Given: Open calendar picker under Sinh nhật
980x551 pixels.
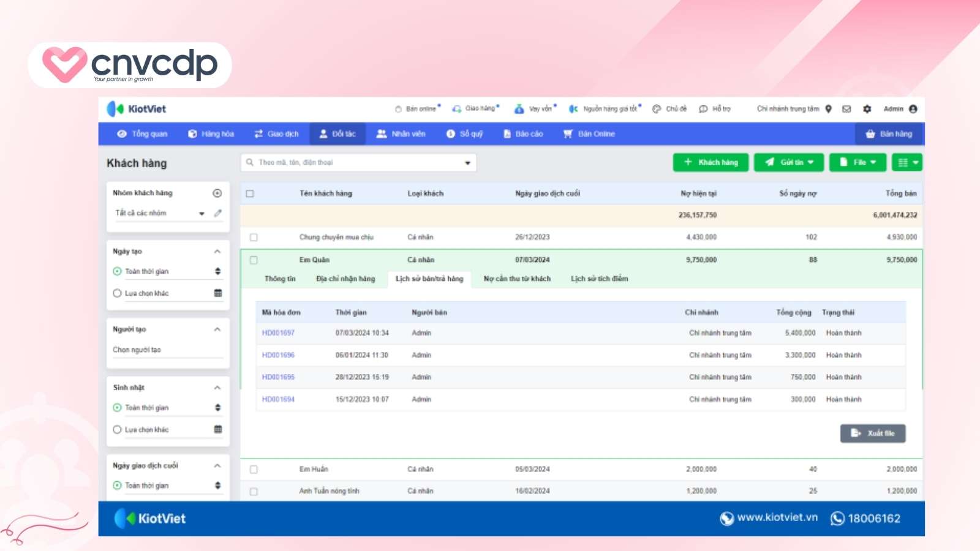Looking at the screenshot, I should (217, 429).
